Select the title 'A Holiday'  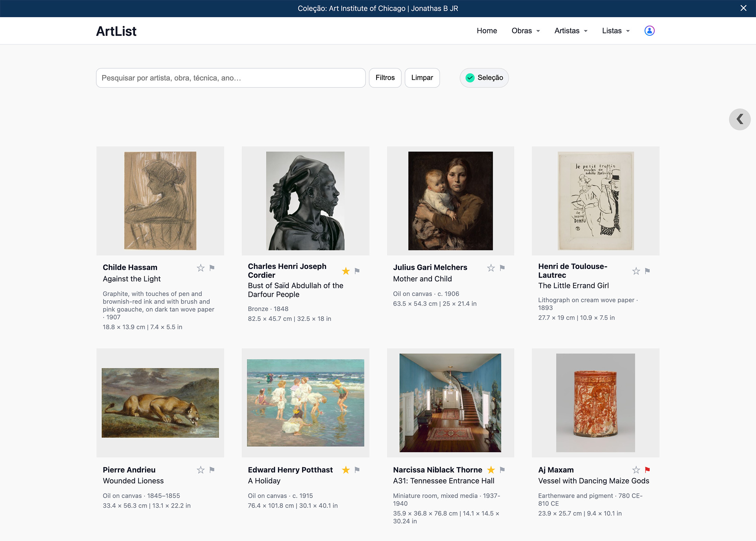tap(264, 480)
